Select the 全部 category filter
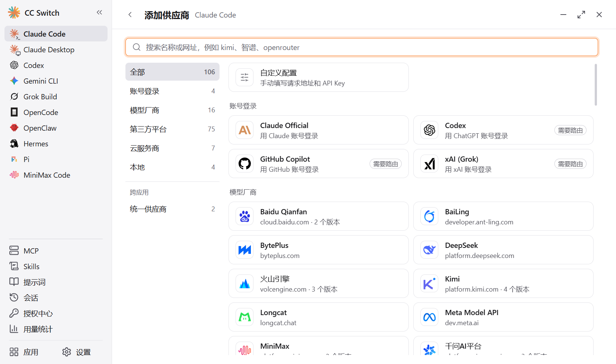 click(172, 72)
